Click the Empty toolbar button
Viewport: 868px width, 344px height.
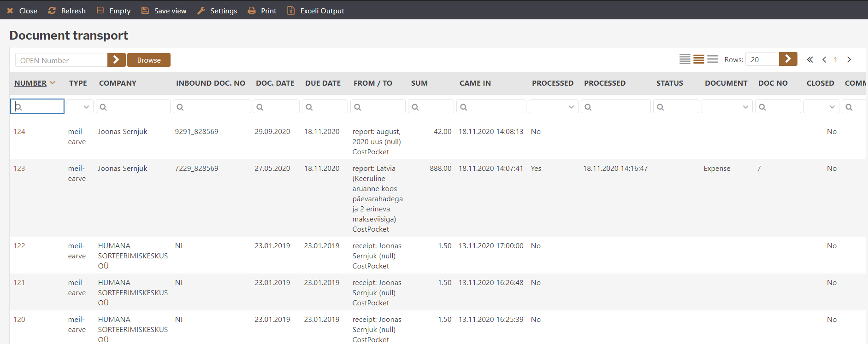coord(113,11)
